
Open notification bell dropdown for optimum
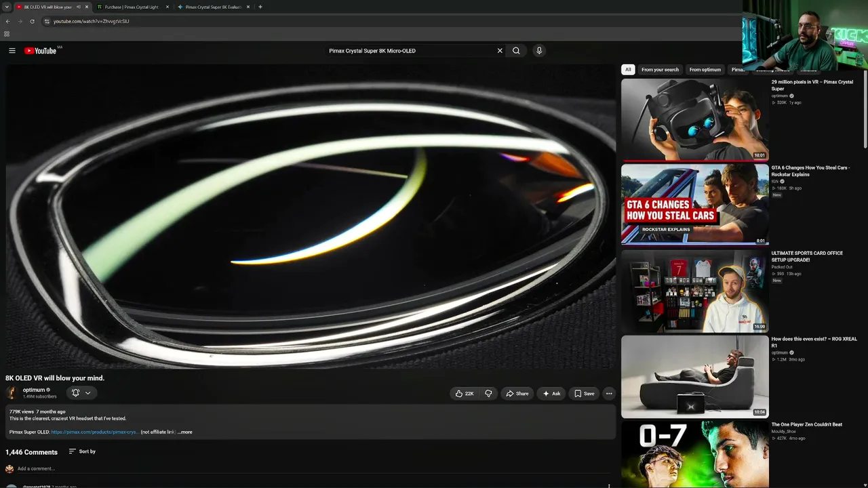pyautogui.click(x=81, y=393)
